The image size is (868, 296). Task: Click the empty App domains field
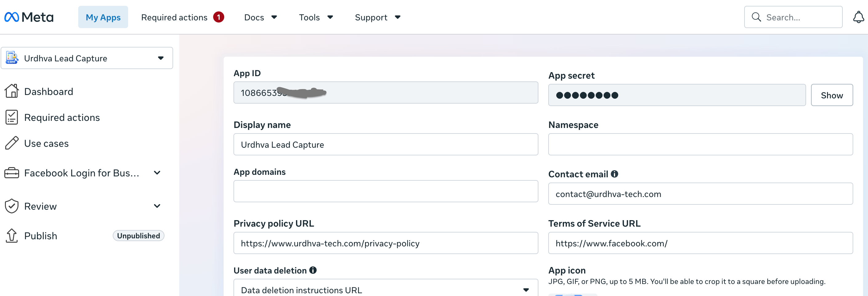coord(386,191)
